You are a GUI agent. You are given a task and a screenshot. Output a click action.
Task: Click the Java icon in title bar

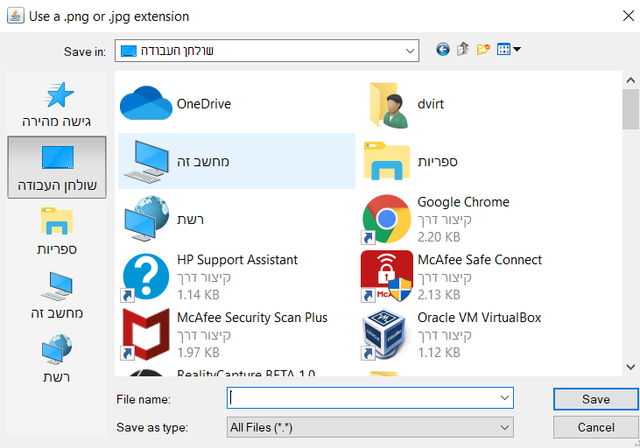pyautogui.click(x=16, y=16)
